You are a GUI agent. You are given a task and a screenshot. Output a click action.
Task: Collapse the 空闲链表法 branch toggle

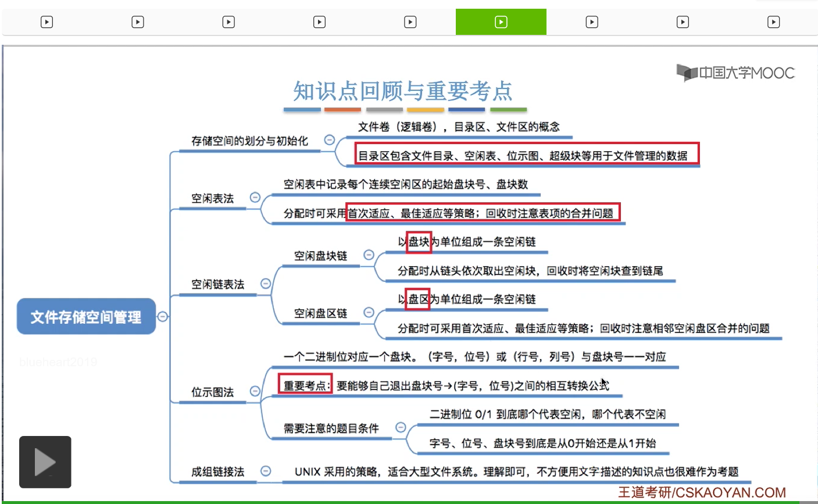(266, 284)
